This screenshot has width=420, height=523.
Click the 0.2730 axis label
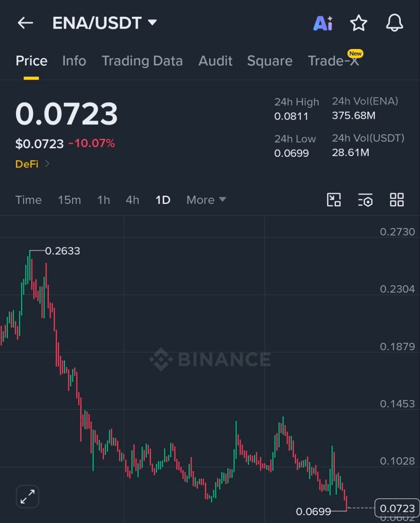[x=398, y=232]
